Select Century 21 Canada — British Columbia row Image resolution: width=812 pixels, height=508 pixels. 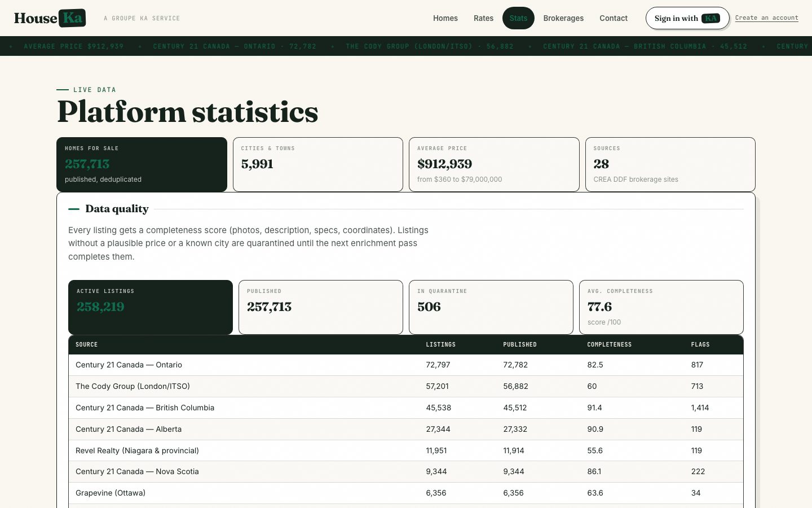406,408
